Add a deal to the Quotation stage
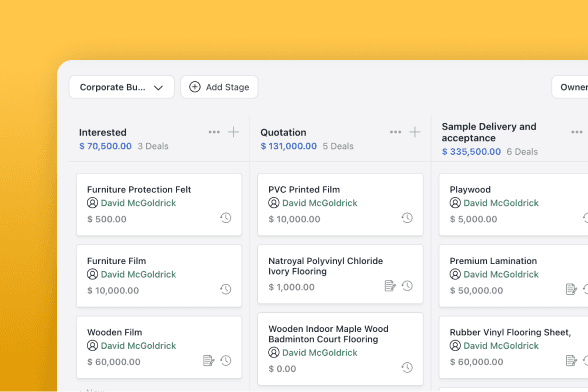This screenshot has width=588, height=392. coord(415,132)
